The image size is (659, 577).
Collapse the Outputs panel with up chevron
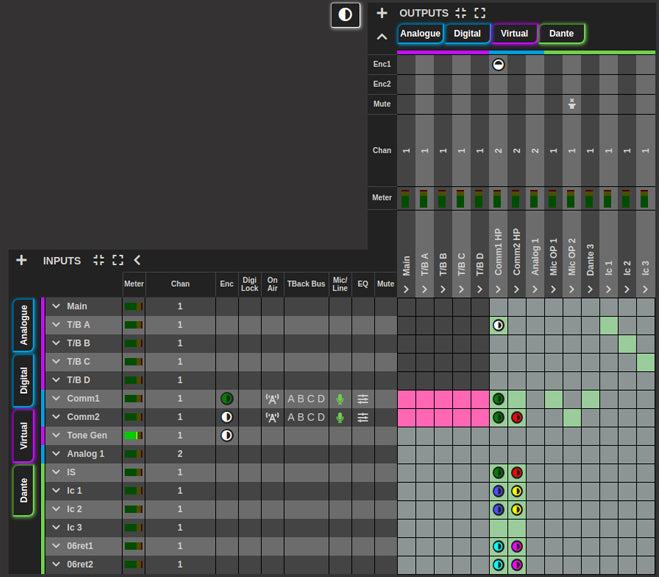[382, 37]
